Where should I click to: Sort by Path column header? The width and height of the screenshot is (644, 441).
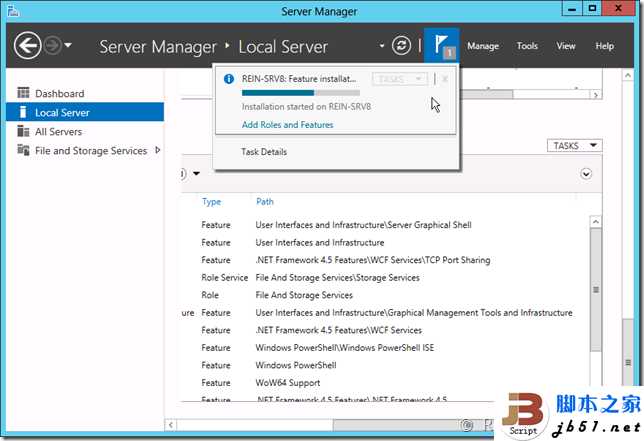click(265, 202)
